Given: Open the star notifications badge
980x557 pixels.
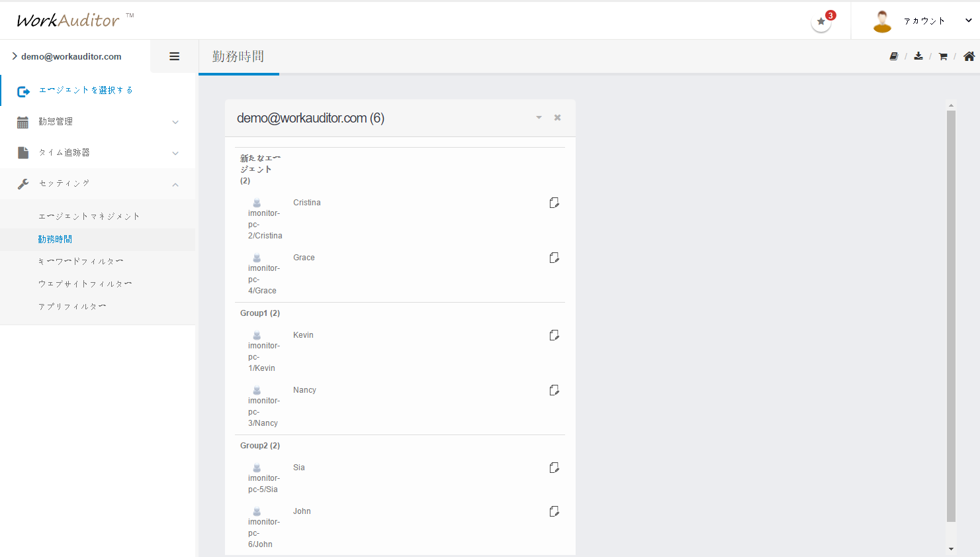Looking at the screenshot, I should coord(822,21).
